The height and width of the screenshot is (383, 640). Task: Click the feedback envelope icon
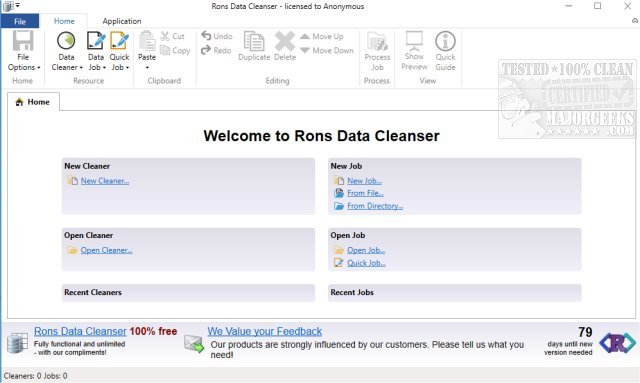click(194, 343)
